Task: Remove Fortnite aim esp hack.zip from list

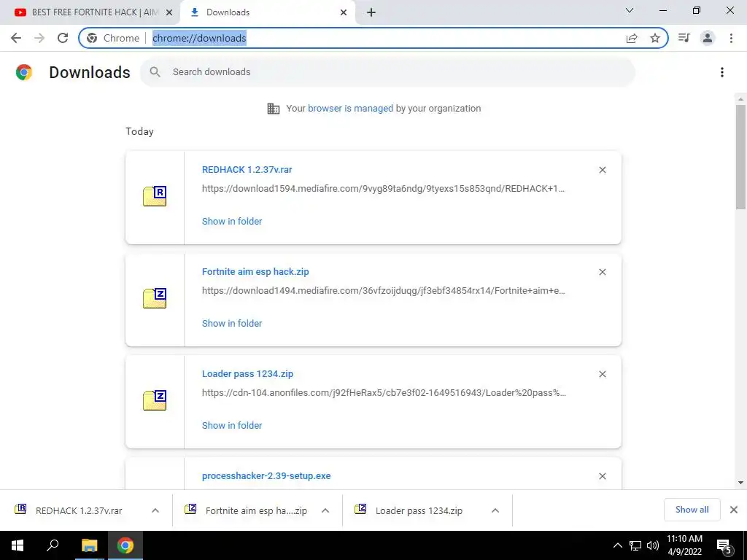Action: coord(602,272)
